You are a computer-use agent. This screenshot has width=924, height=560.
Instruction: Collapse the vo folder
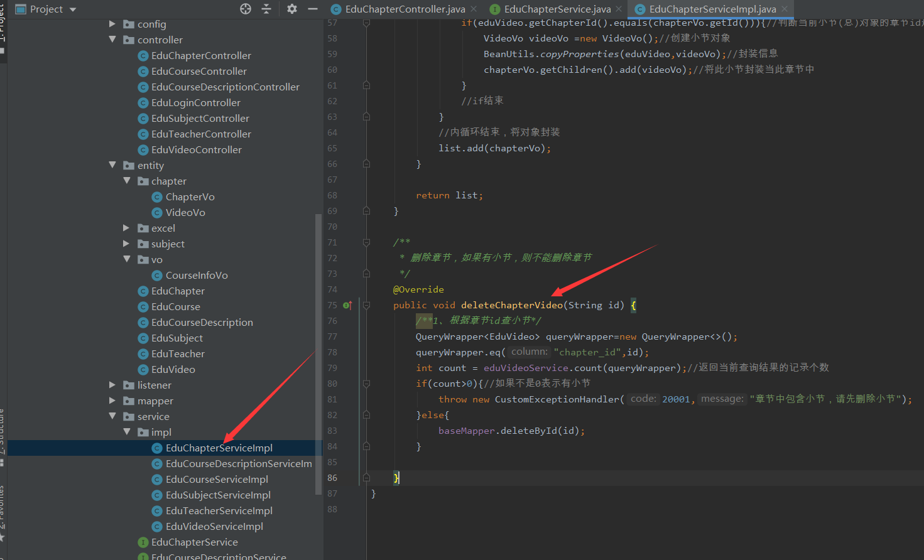click(127, 259)
